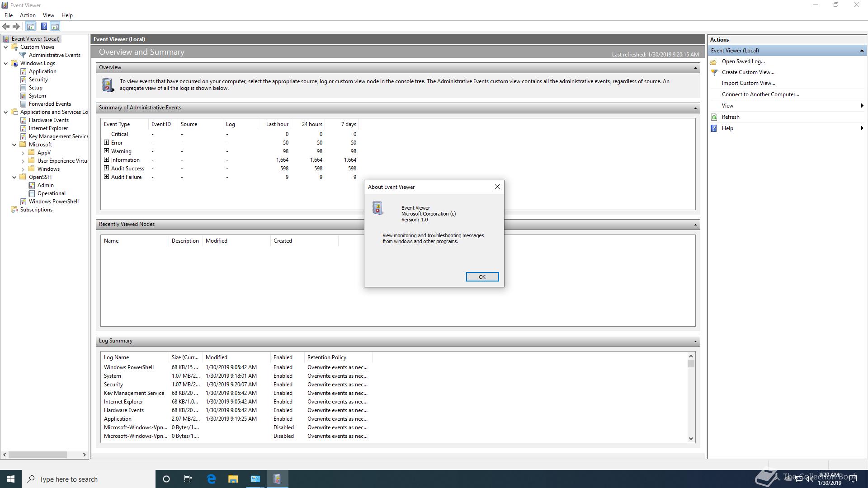
Task: Click Create Custom View funnel icon
Action: (714, 72)
